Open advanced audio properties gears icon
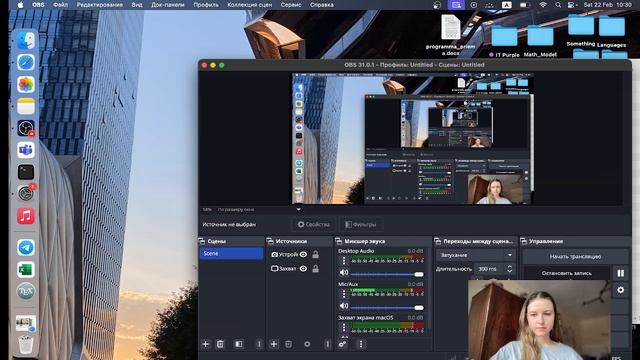Viewport: 640px width, 360px height. click(342, 344)
